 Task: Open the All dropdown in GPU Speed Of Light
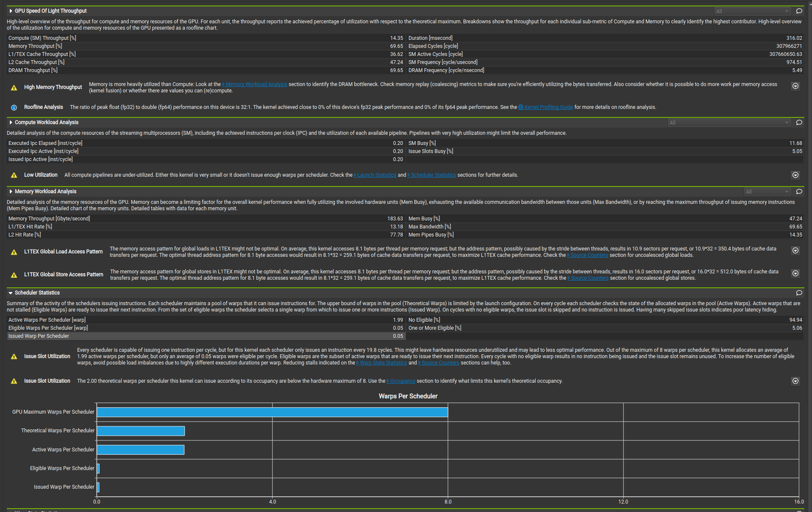[753, 11]
